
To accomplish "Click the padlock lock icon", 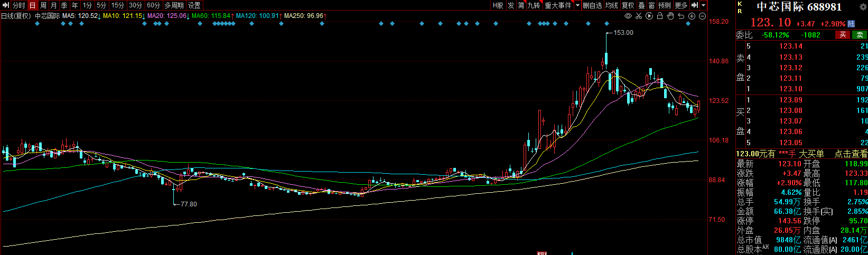I will (x=660, y=16).
